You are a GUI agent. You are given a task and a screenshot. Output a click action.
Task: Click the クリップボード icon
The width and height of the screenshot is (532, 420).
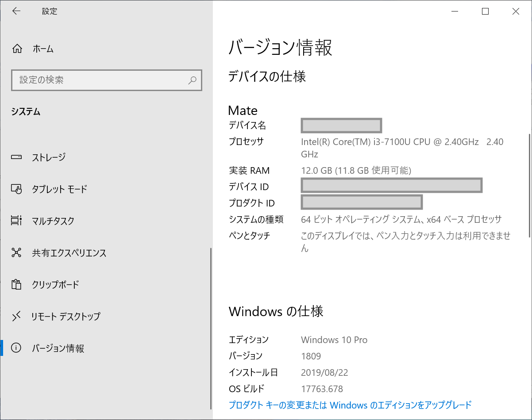point(16,285)
